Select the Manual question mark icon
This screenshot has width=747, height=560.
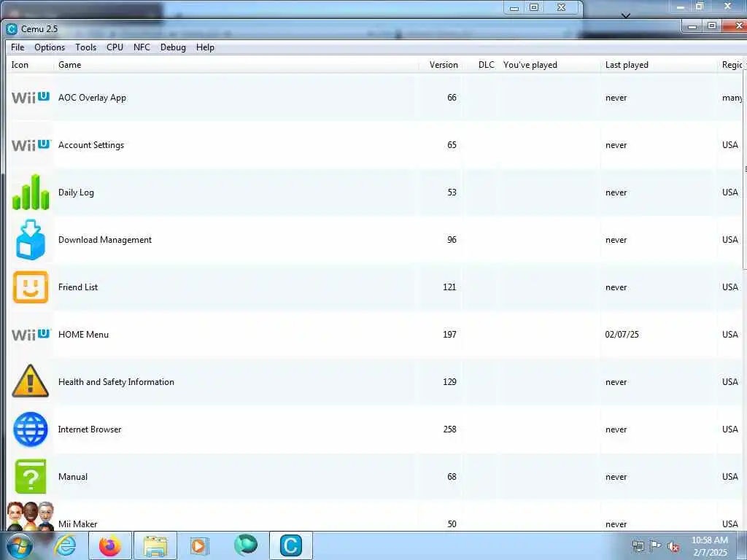(x=31, y=477)
